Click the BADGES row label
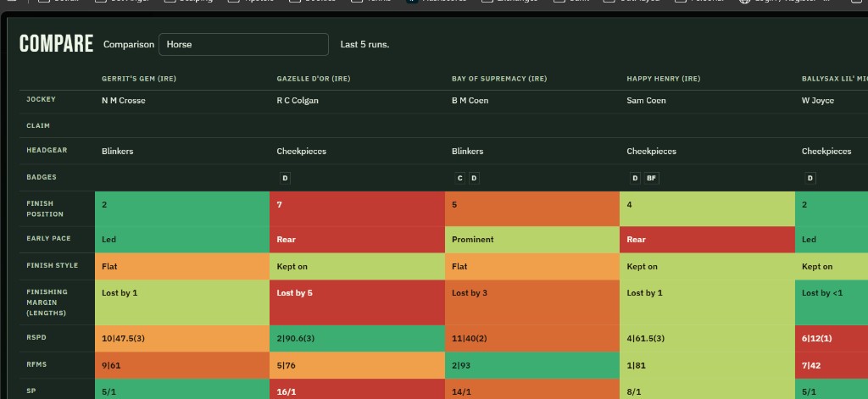The image size is (868, 399). [x=42, y=177]
